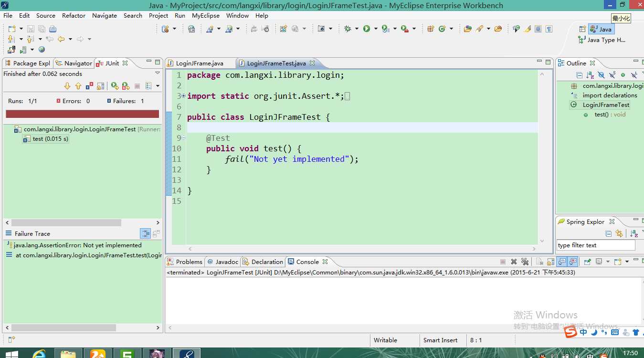Open Back history dropdown arrow
The image size is (644, 358).
point(70,39)
